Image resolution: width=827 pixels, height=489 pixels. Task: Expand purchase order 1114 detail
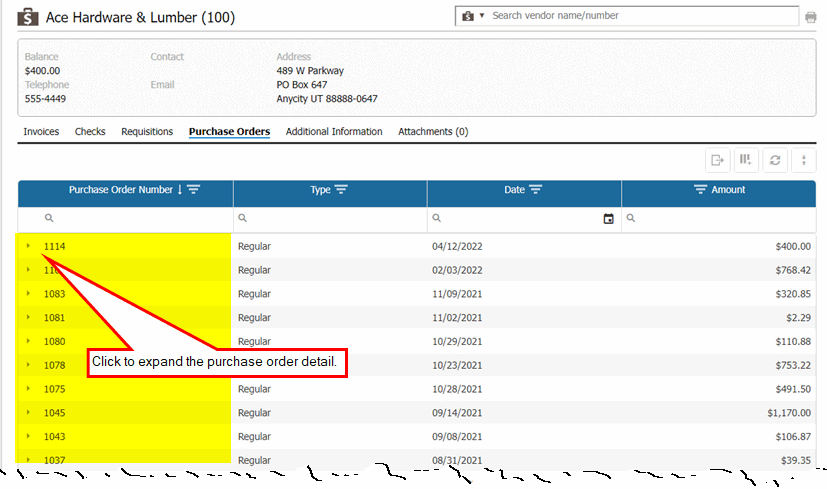coord(28,246)
